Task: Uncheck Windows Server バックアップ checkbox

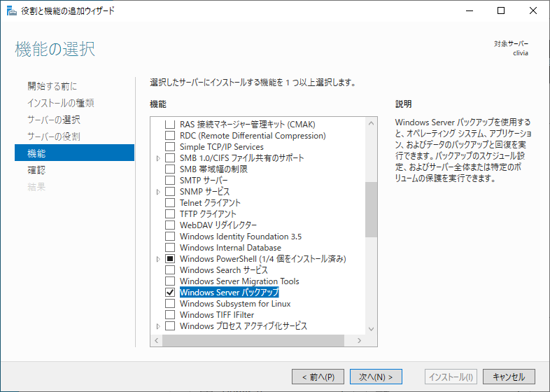Action: 170,293
